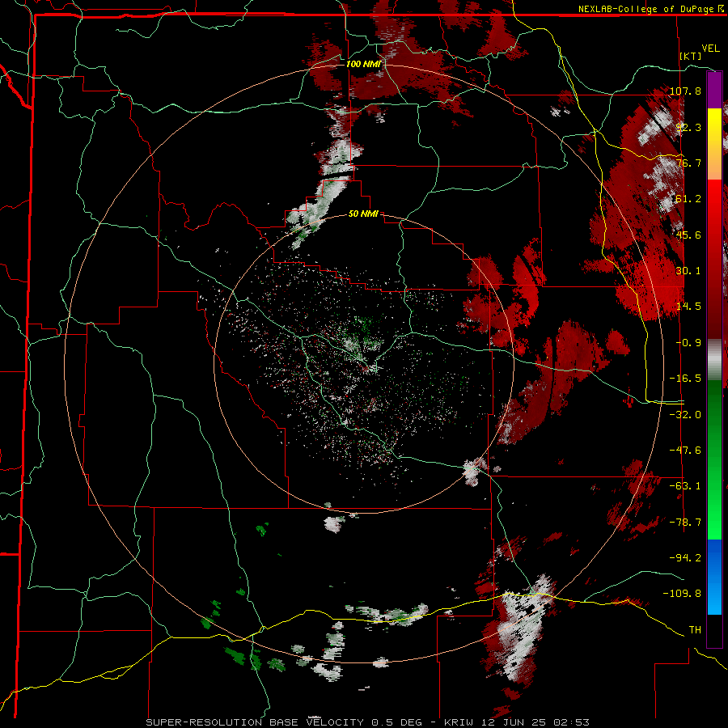This screenshot has width=728, height=728.
Task: Click the -78.7 velocity scale value
Action: coord(685,523)
